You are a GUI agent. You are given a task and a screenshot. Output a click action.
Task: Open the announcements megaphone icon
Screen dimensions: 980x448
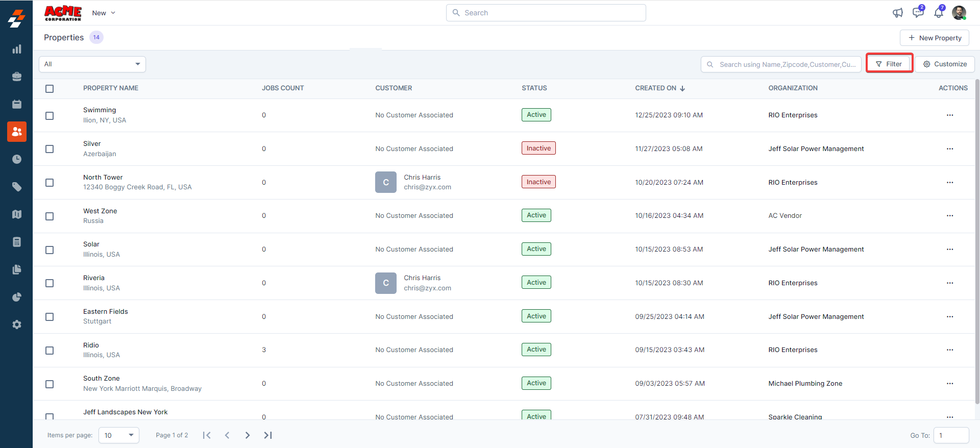[x=897, y=13]
